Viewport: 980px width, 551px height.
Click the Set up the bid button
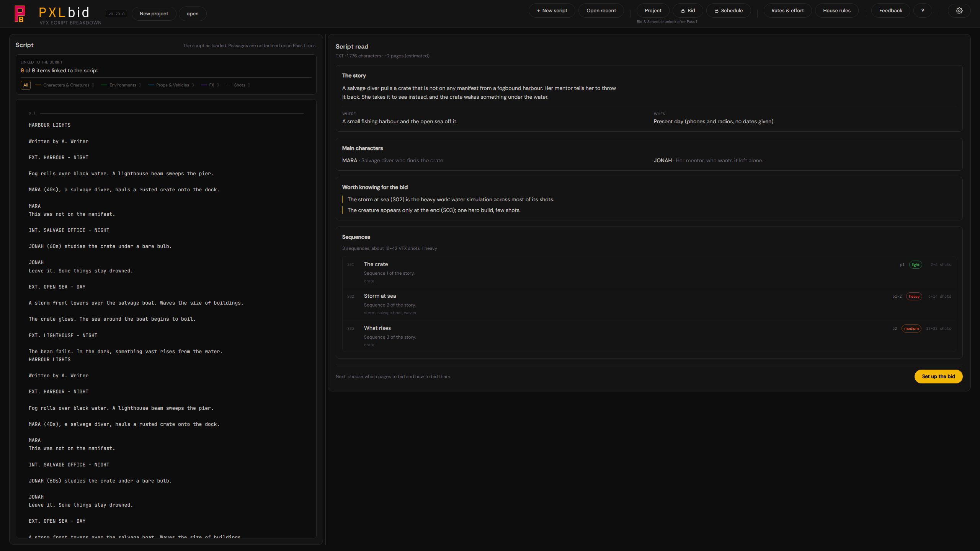(938, 377)
